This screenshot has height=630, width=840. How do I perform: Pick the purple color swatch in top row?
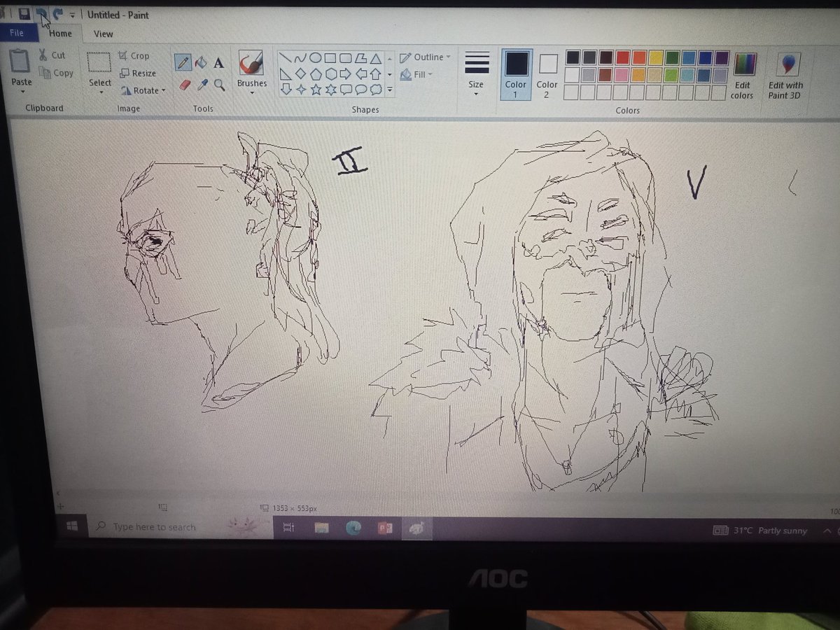click(x=722, y=57)
